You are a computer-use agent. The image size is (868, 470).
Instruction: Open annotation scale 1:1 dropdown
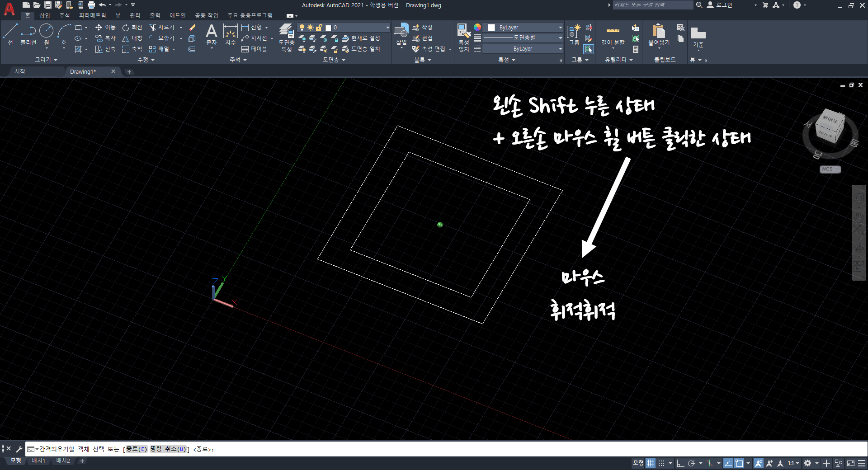pos(793,463)
